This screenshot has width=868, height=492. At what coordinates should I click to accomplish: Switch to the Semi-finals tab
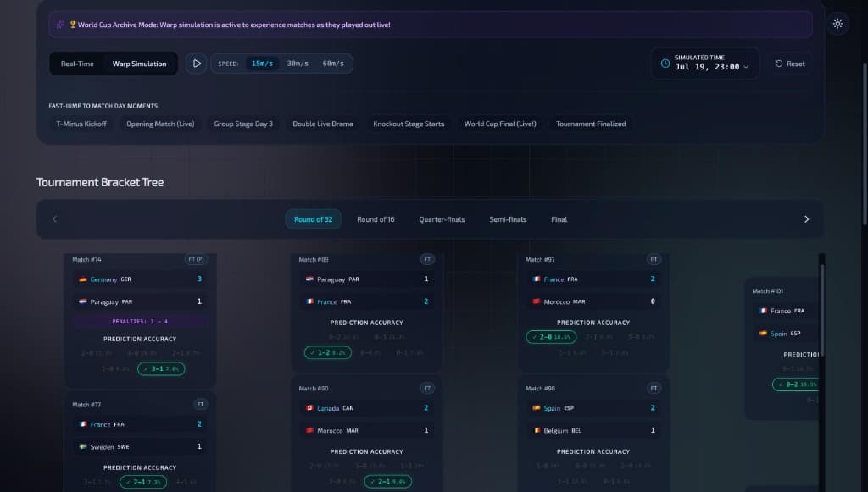click(x=508, y=219)
